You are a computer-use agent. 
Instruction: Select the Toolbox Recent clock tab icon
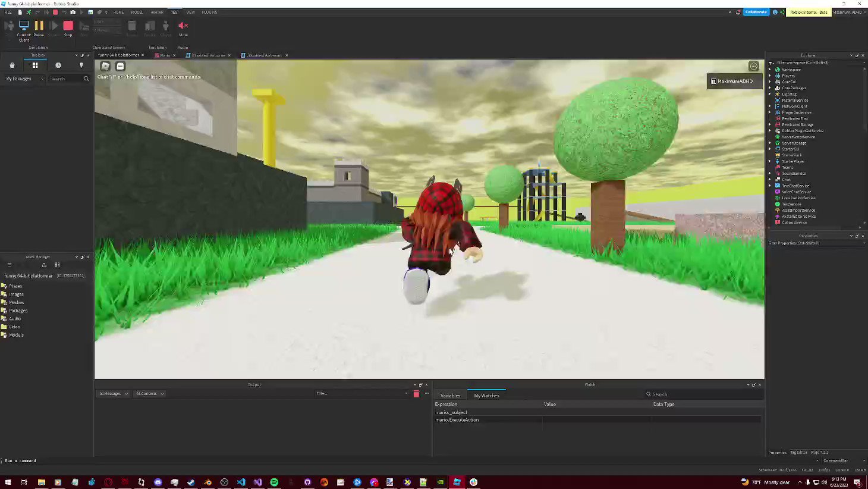coord(58,65)
